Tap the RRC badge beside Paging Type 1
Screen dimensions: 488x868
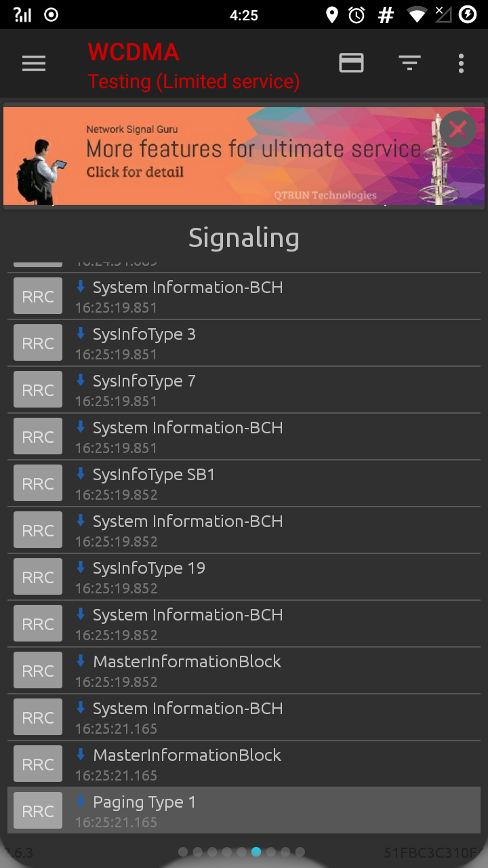pyautogui.click(x=38, y=811)
